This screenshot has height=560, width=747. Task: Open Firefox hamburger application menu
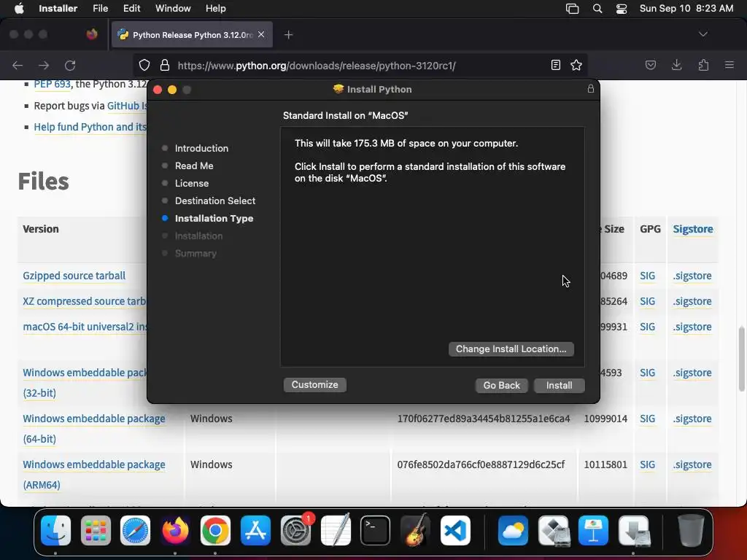click(x=729, y=65)
